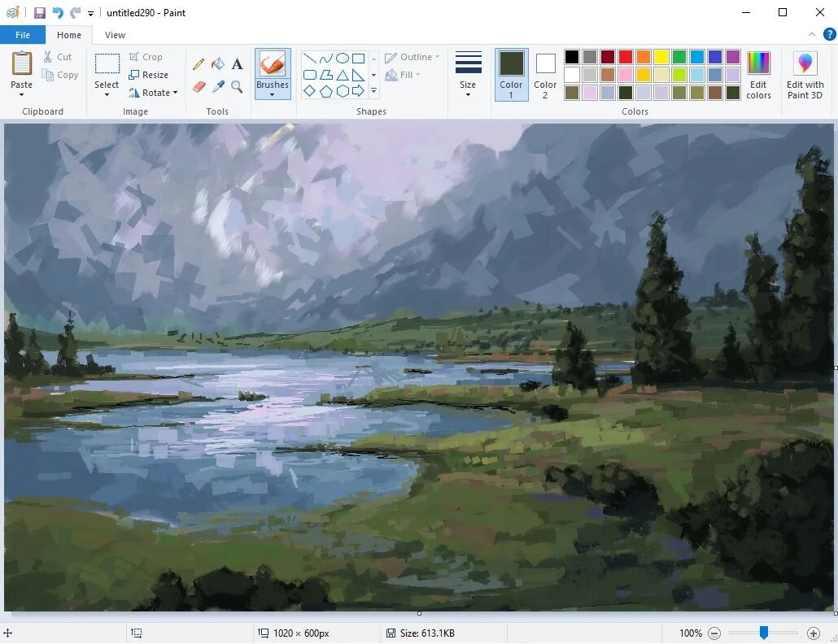This screenshot has width=838, height=644.
Task: Select the Pencil tool
Action: pyautogui.click(x=199, y=64)
